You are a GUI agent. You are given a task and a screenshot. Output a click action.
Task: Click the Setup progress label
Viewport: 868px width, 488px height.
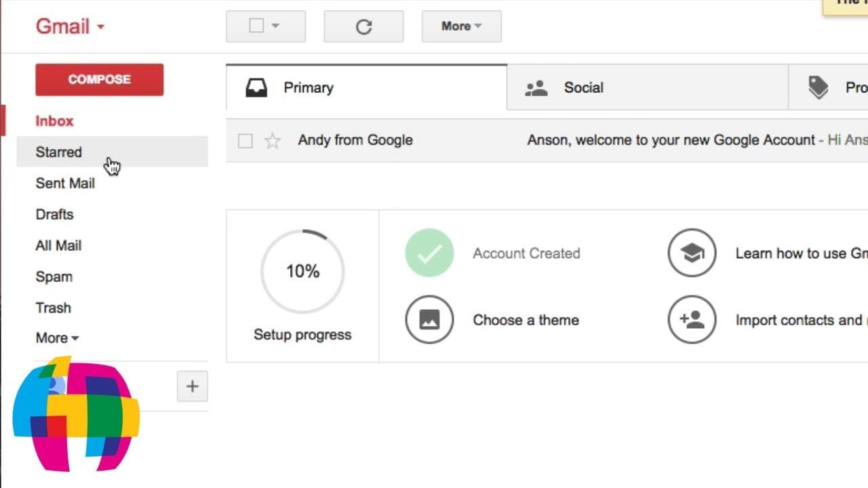pyautogui.click(x=302, y=334)
